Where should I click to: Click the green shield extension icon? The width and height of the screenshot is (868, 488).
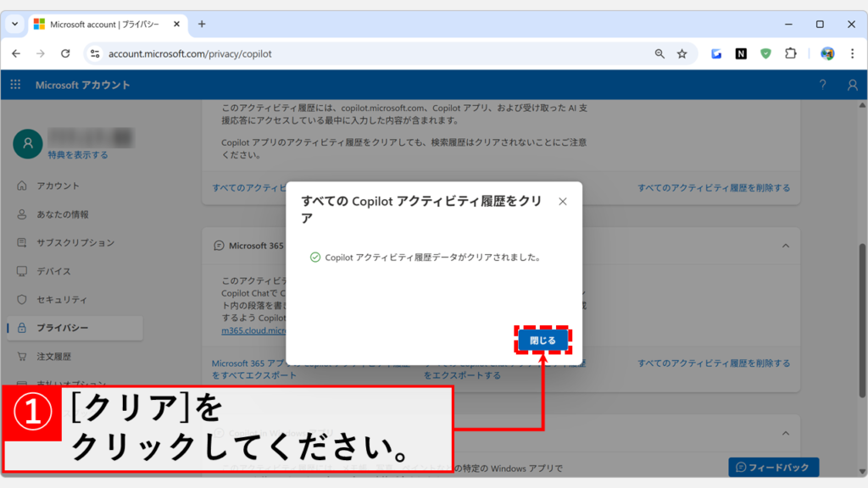point(765,53)
